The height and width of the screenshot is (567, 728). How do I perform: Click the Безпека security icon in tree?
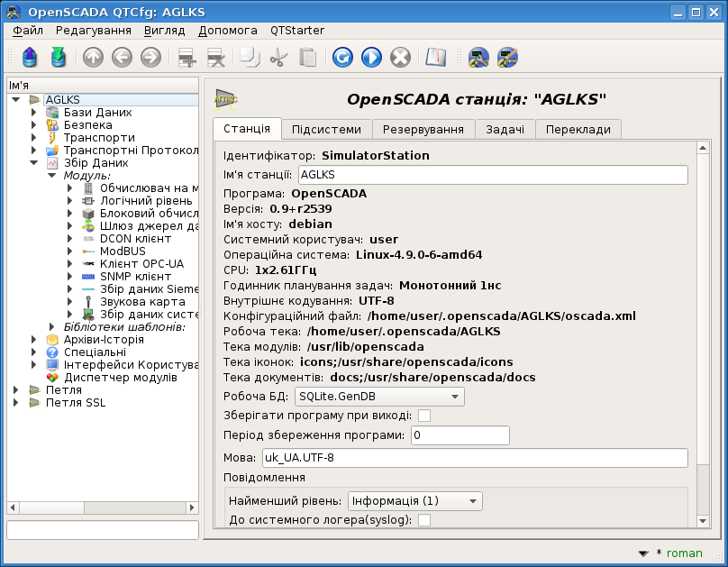coord(52,125)
